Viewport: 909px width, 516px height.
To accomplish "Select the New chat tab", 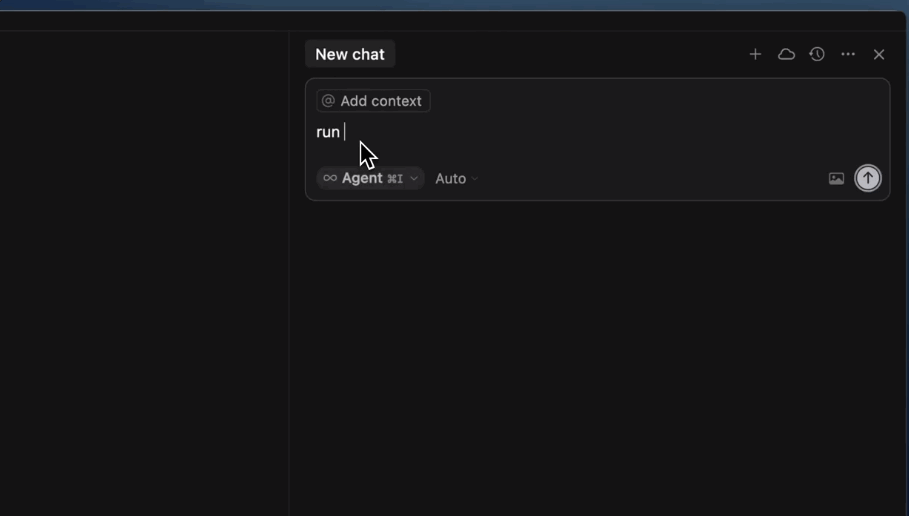I will 350,54.
